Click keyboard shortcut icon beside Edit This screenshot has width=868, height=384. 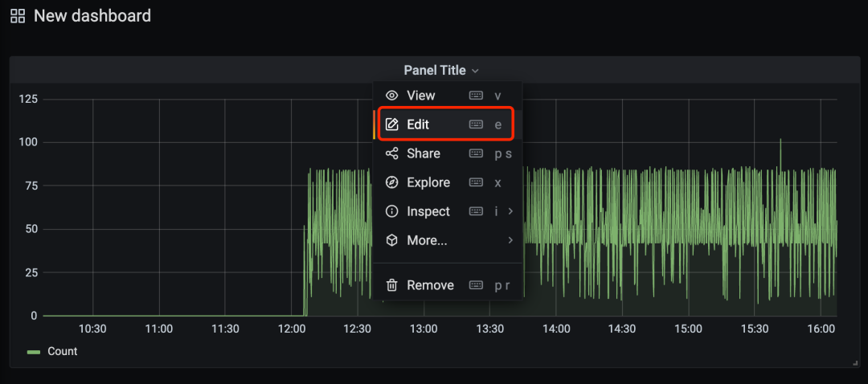(x=476, y=125)
